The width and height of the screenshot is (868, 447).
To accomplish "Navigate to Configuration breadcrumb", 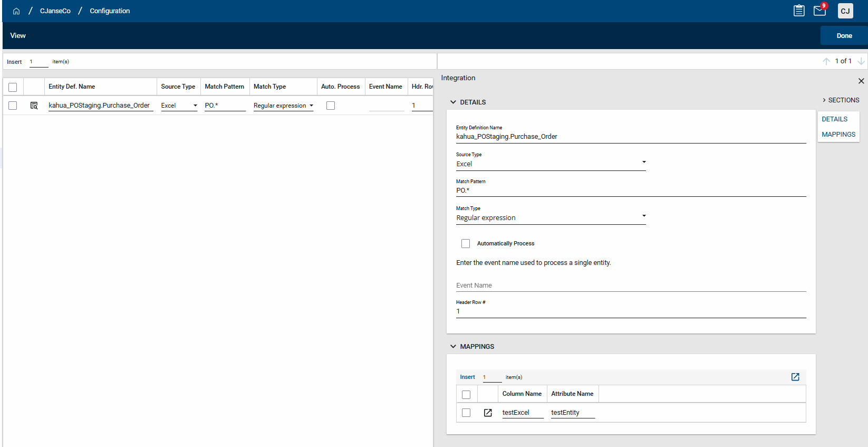I will click(x=110, y=11).
